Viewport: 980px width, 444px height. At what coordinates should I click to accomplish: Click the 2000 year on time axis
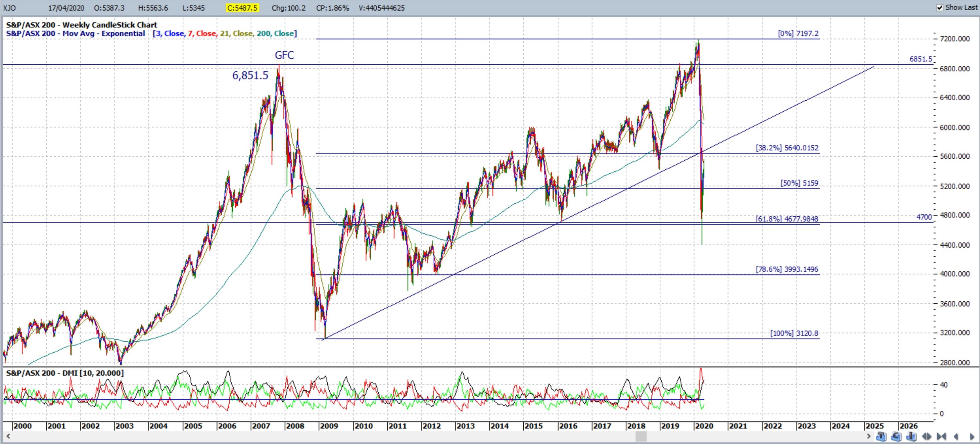click(x=22, y=426)
